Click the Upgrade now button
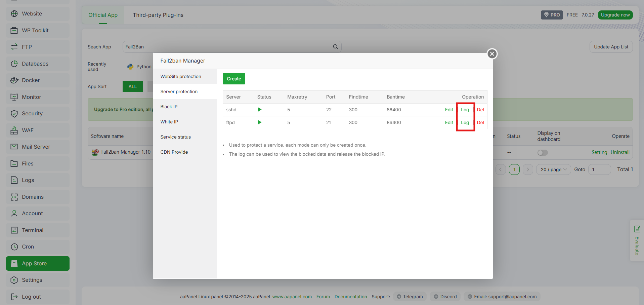This screenshot has height=305, width=644. (615, 15)
